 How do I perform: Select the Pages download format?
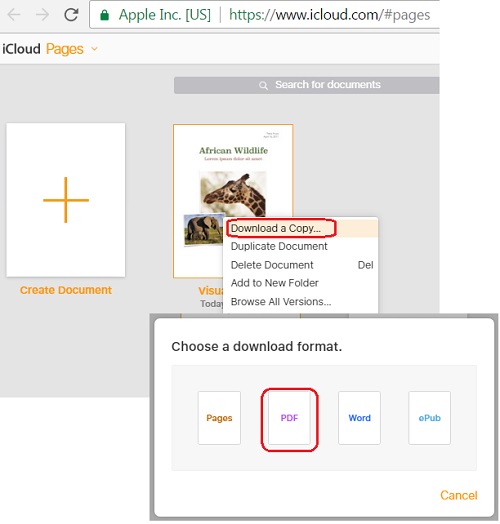[x=219, y=418]
